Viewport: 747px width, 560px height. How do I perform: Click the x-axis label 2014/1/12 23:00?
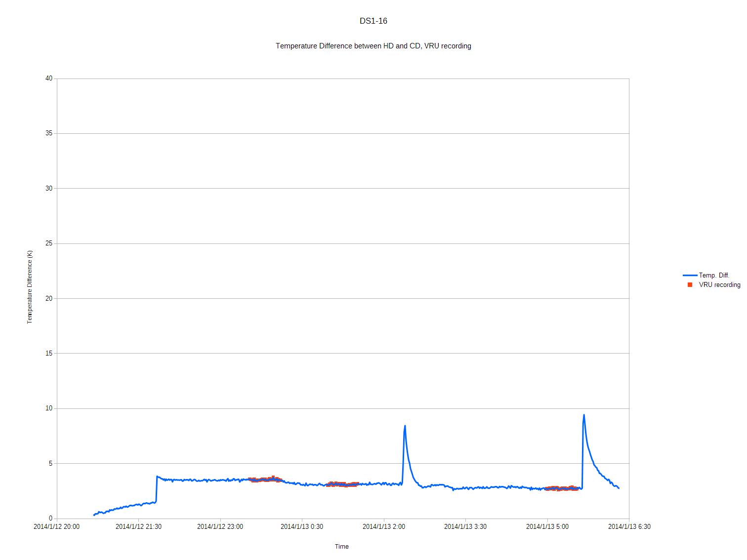[220, 527]
